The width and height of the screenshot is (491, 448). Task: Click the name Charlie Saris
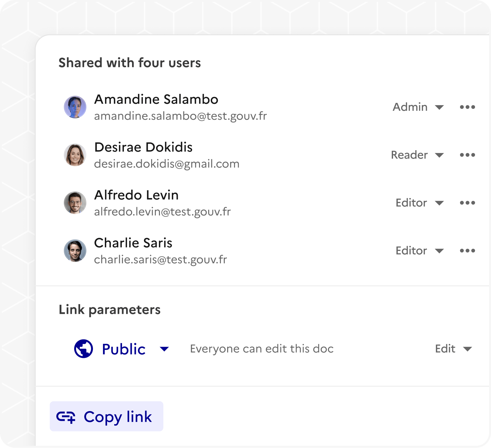coord(133,243)
